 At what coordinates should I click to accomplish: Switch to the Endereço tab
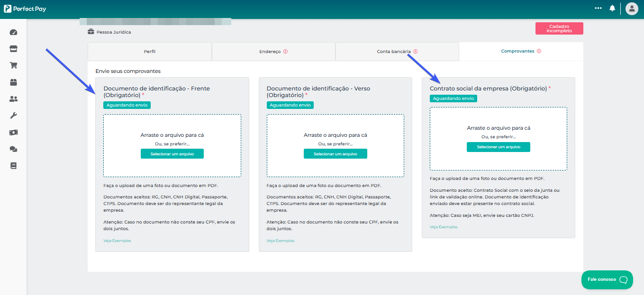[273, 52]
